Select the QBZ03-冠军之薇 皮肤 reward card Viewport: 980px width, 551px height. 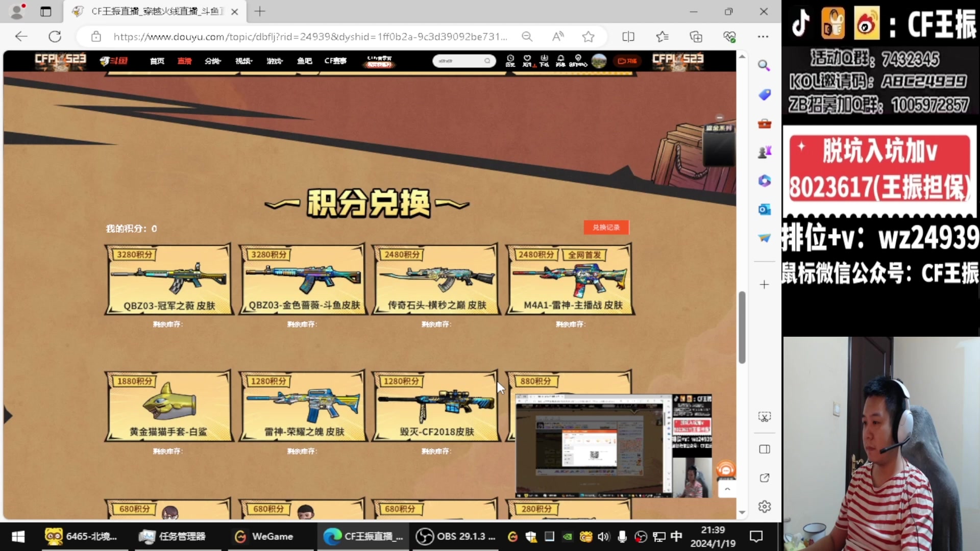pos(168,279)
